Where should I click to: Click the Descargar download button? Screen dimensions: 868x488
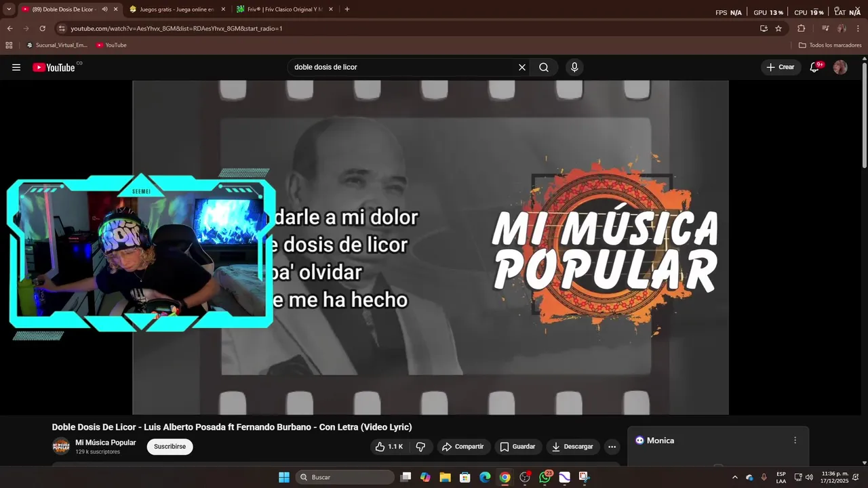pyautogui.click(x=573, y=447)
